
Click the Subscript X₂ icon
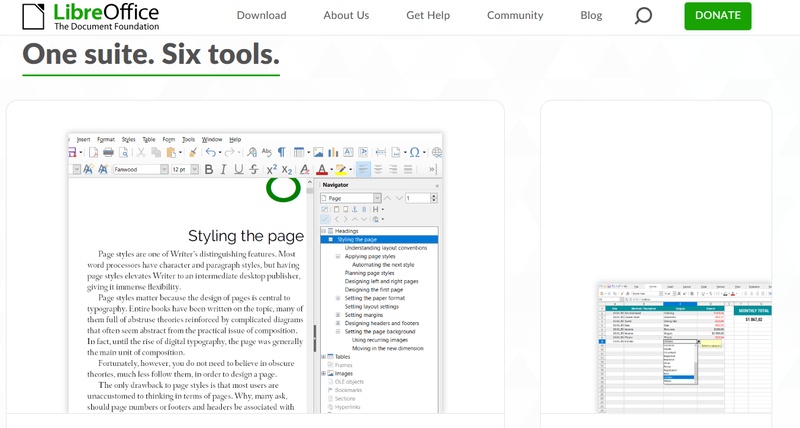click(287, 169)
